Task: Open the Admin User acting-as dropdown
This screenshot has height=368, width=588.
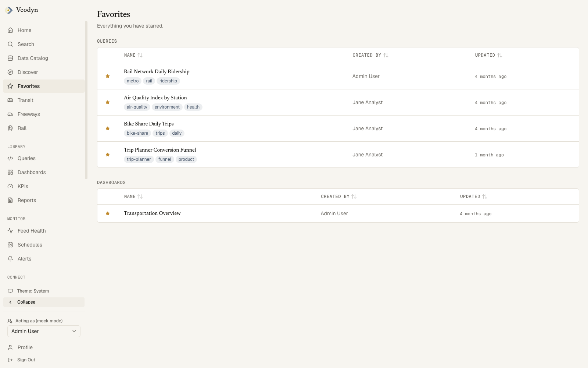Action: pyautogui.click(x=44, y=331)
